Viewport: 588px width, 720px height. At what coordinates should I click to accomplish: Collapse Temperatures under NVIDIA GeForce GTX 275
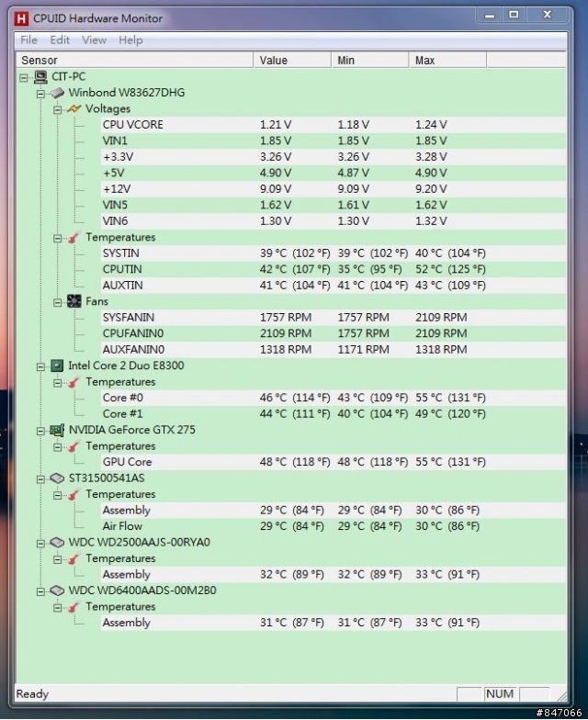[57, 446]
